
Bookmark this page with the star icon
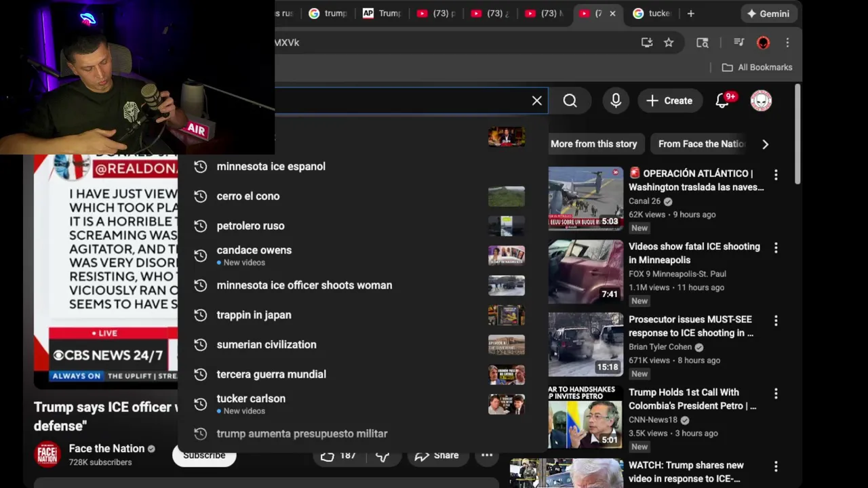click(x=669, y=43)
